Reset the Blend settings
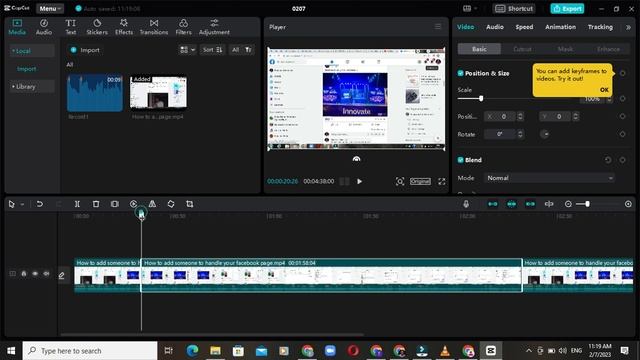The width and height of the screenshot is (640, 360). (x=608, y=160)
